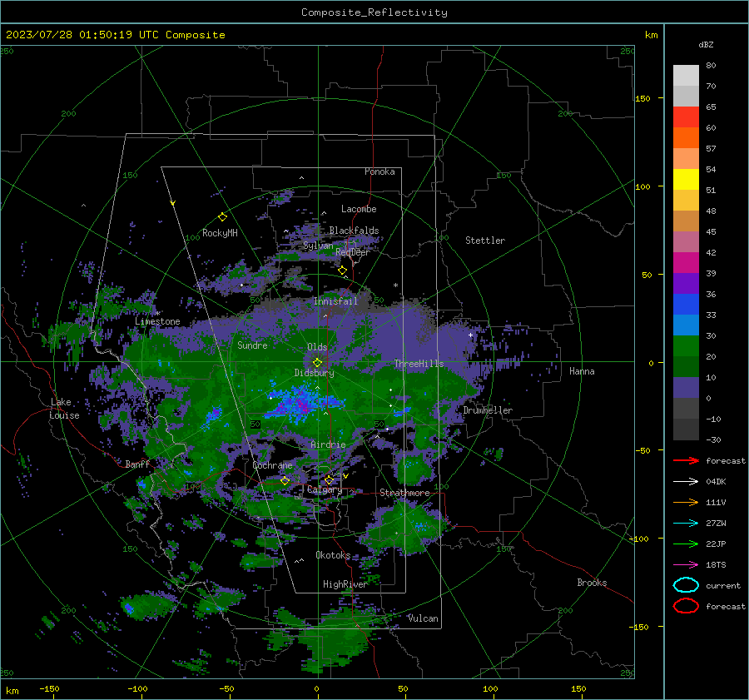Click the Limestone label
Image resolution: width=749 pixels, height=700 pixels.
(157, 321)
